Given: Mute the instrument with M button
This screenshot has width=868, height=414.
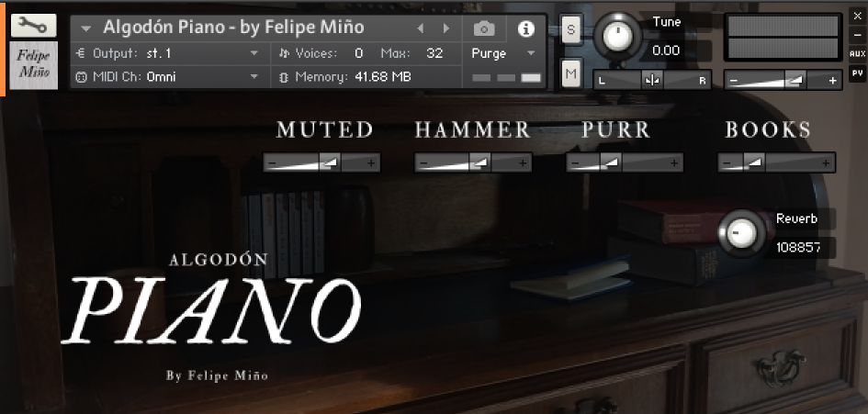Looking at the screenshot, I should click(571, 73).
